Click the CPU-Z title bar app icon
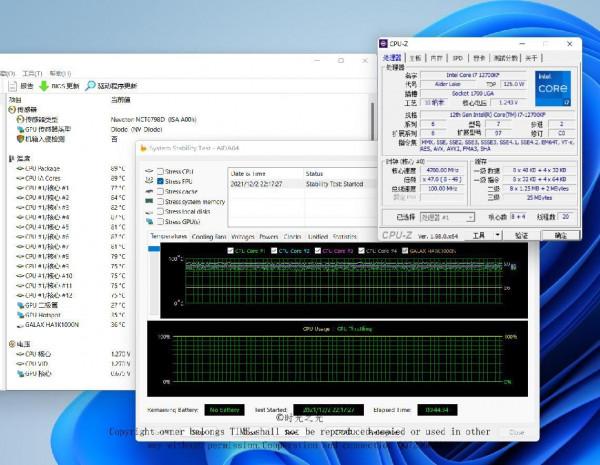This screenshot has height=465, width=600. pos(385,44)
